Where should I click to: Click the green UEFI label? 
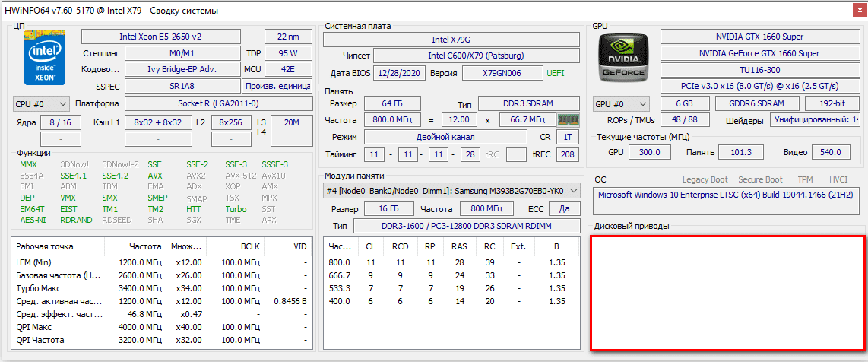click(556, 73)
